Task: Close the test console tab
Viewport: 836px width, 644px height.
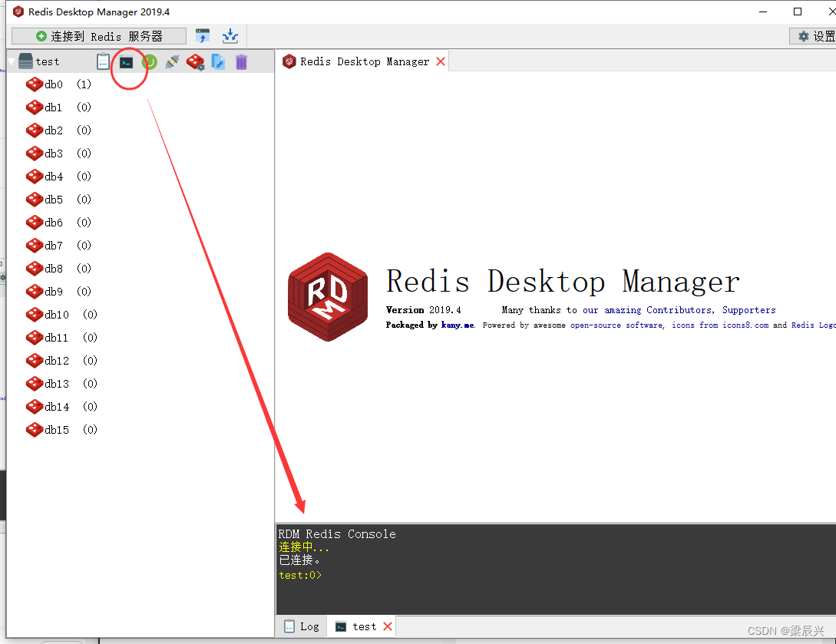Action: (x=388, y=626)
